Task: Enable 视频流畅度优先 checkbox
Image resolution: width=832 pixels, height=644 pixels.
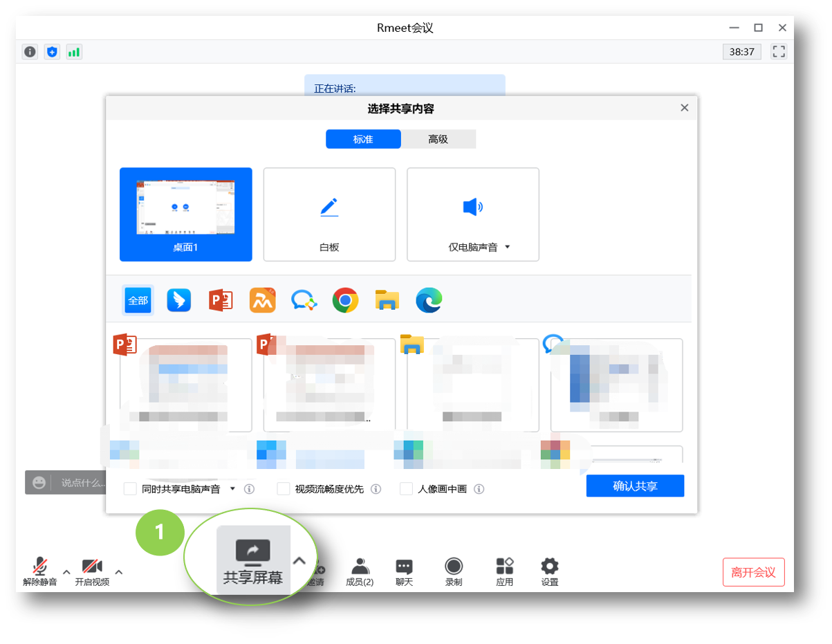Action: pyautogui.click(x=284, y=489)
